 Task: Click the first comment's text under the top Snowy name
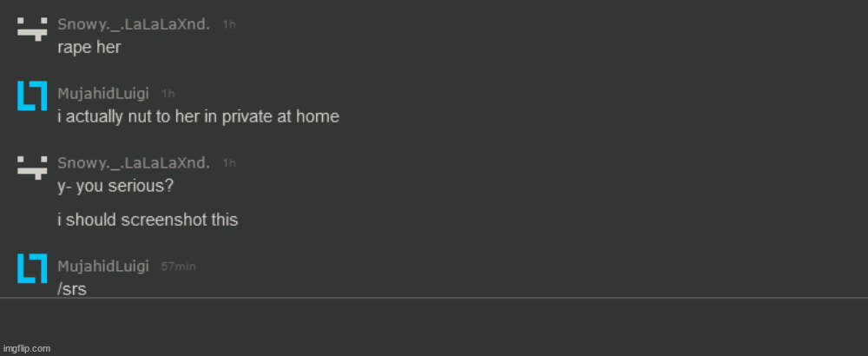tap(89, 47)
